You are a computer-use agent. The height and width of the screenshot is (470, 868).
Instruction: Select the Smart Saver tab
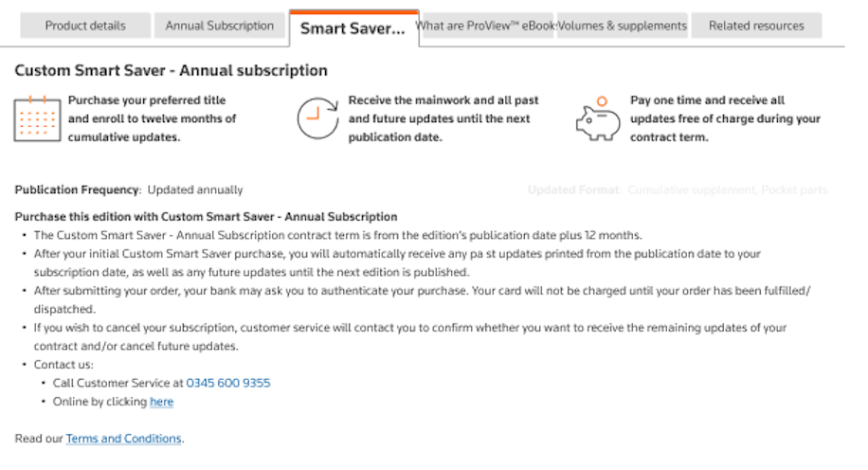point(353,28)
